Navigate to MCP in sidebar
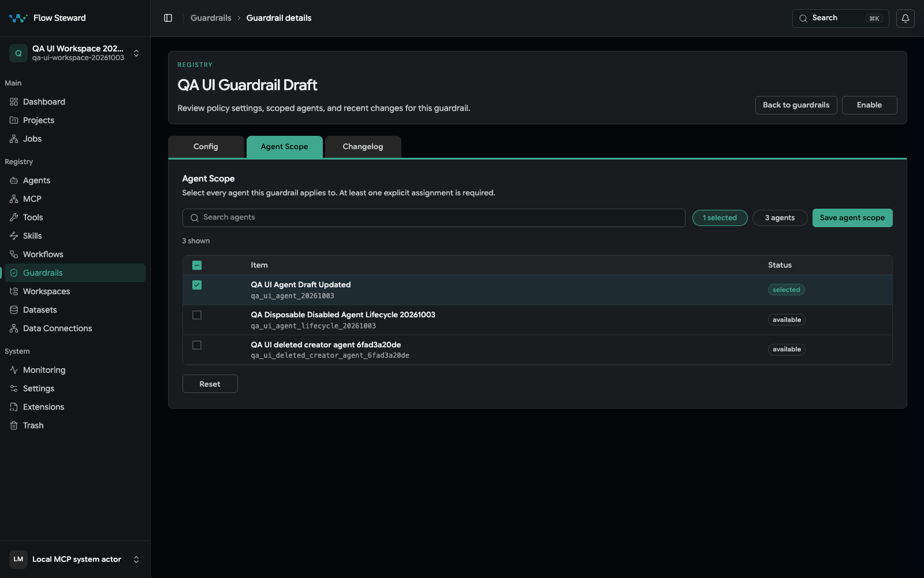The height and width of the screenshot is (578, 924). (x=75, y=199)
